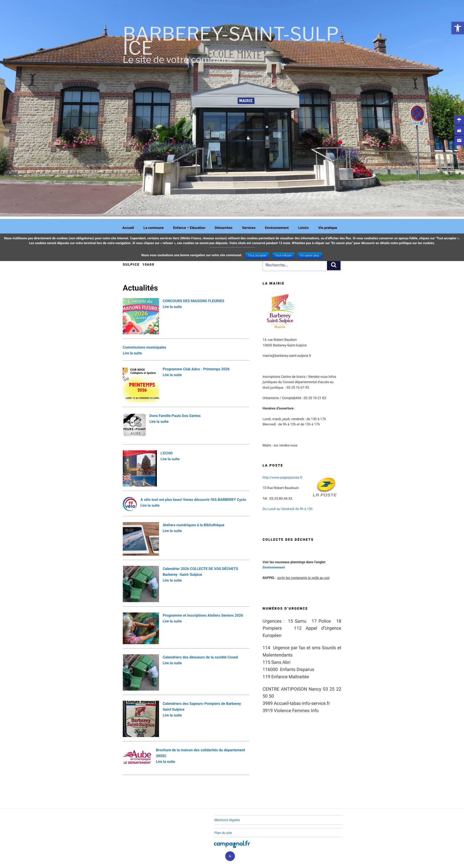This screenshot has height=868, width=464.
Task: Open the Loisirs menu
Action: pyautogui.click(x=303, y=228)
